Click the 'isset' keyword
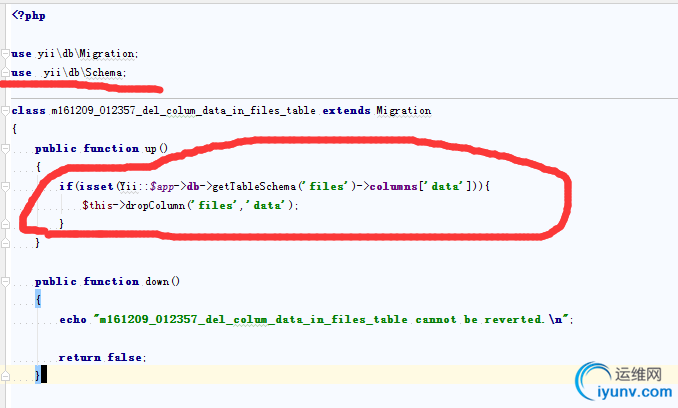678x408 pixels. pos(96,186)
